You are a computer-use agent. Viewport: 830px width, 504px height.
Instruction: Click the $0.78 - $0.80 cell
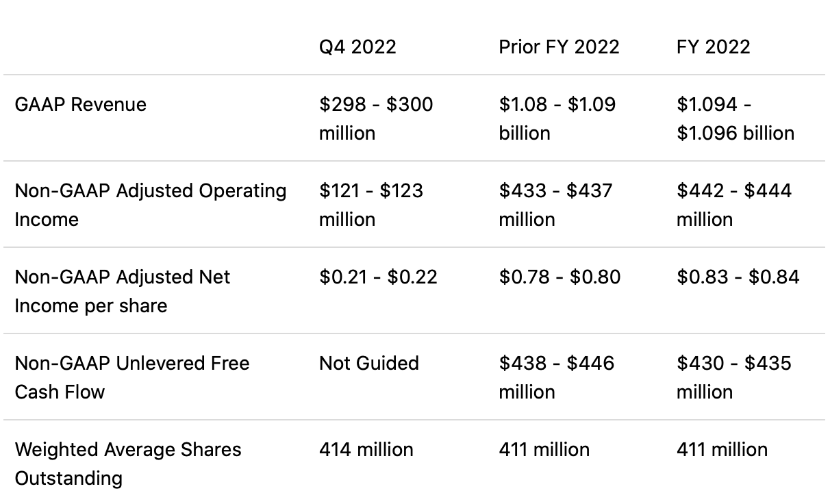559,277
